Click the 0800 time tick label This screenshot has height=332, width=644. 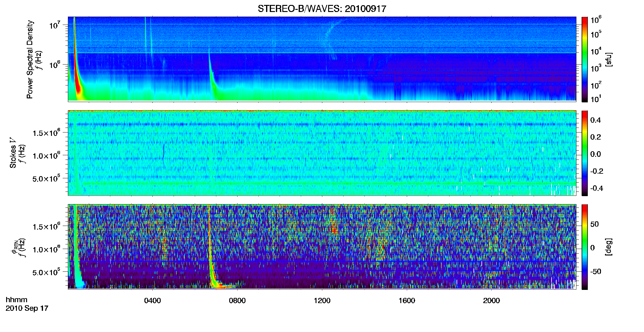tap(237, 300)
